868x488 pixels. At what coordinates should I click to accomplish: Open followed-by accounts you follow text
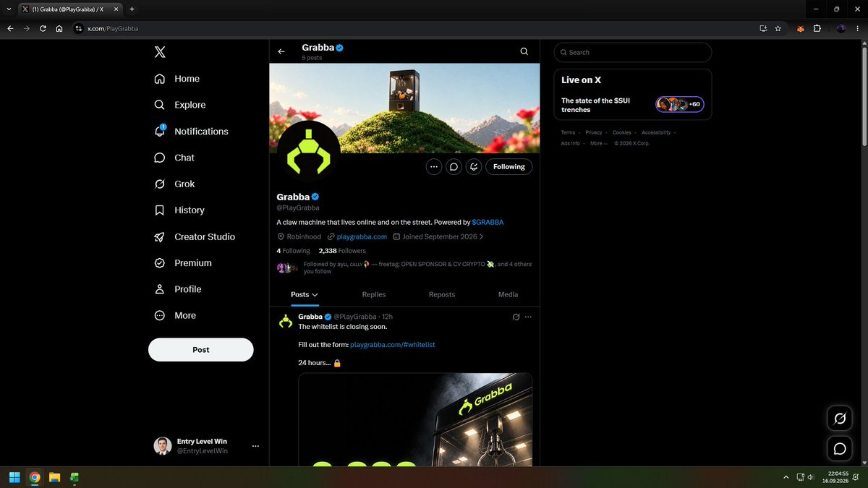[417, 267]
